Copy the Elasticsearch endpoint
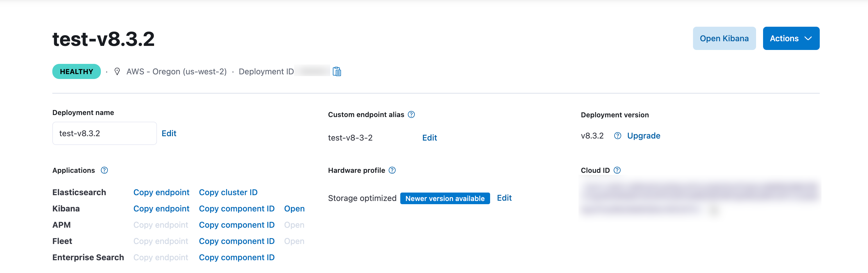This screenshot has width=868, height=273. tap(161, 192)
